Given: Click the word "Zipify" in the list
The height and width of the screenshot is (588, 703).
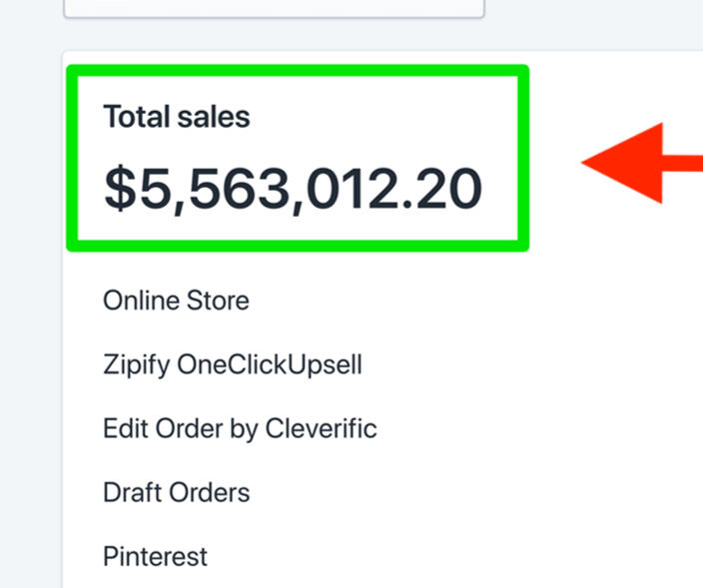Looking at the screenshot, I should click(x=137, y=364).
